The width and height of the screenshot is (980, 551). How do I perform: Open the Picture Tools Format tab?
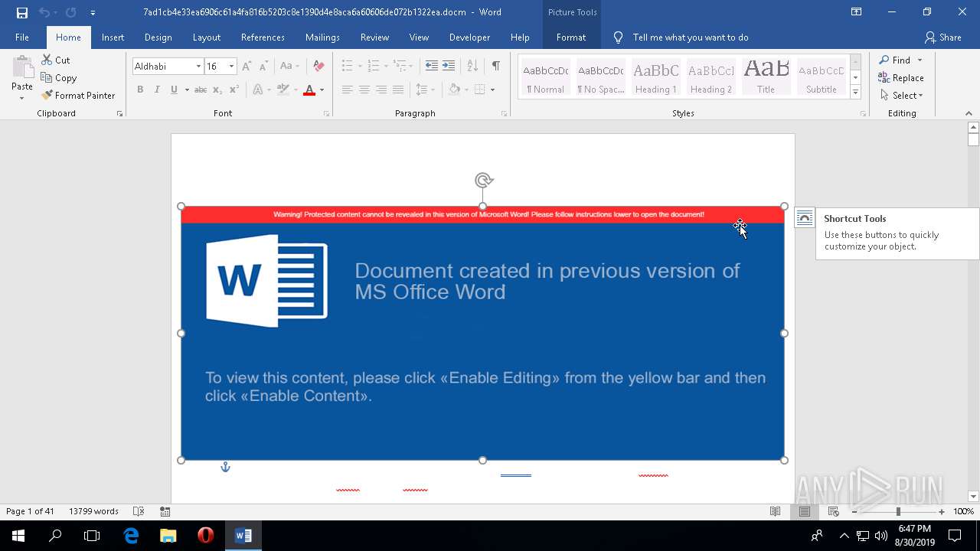click(571, 37)
